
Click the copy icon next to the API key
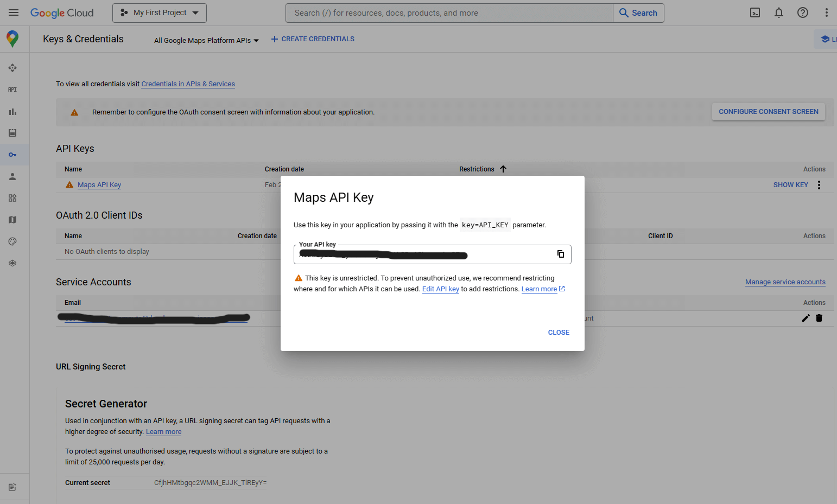[560, 254]
